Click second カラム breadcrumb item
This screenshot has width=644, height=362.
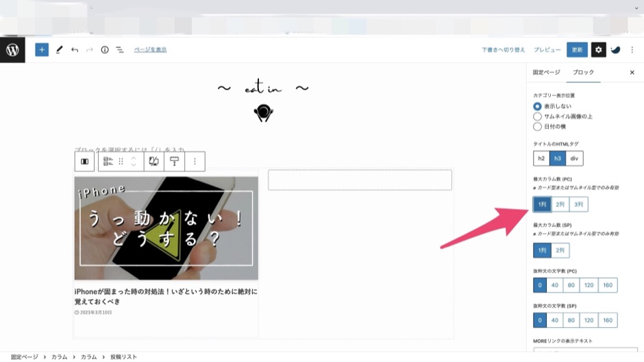click(x=88, y=357)
